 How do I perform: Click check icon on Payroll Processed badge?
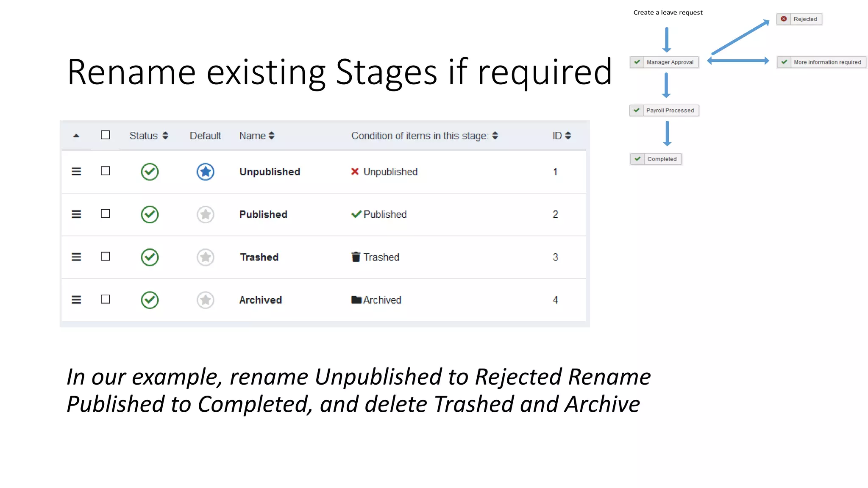637,111
